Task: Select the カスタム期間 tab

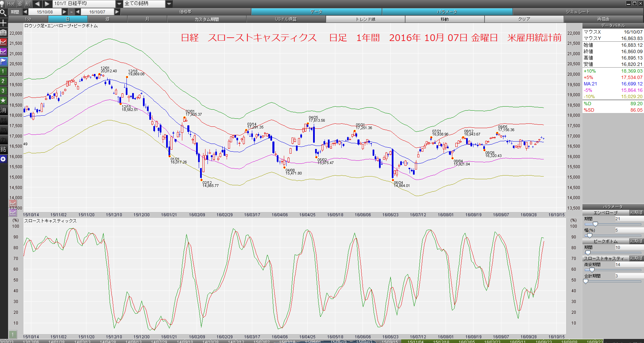Action: [207, 19]
